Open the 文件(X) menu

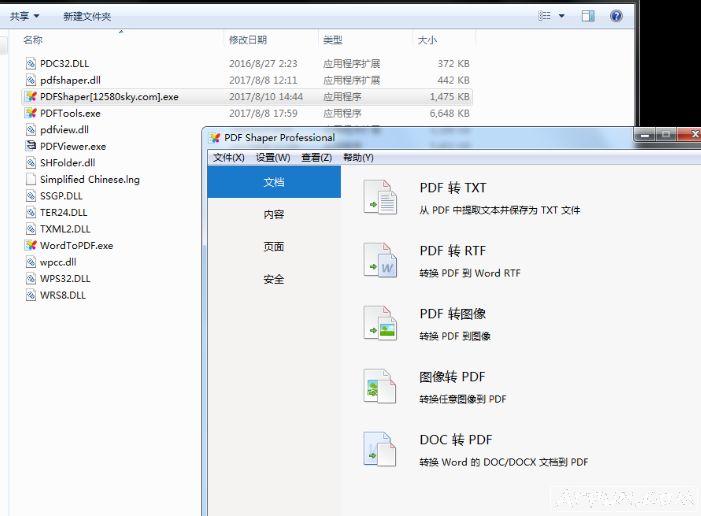[228, 157]
